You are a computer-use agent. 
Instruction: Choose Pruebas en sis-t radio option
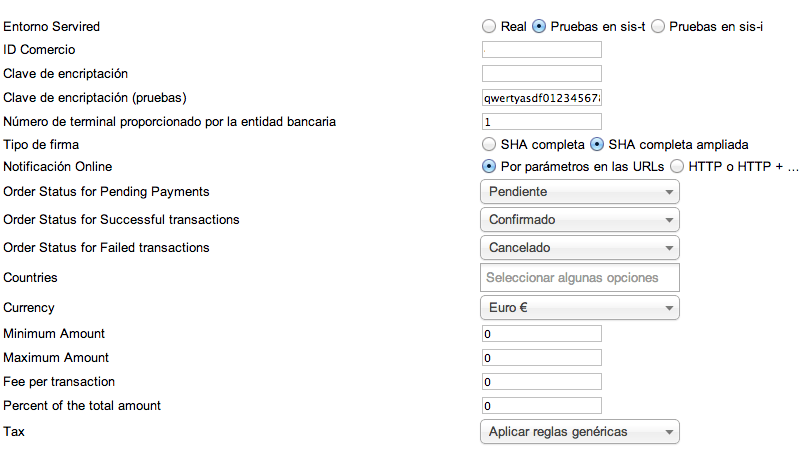pos(539,26)
